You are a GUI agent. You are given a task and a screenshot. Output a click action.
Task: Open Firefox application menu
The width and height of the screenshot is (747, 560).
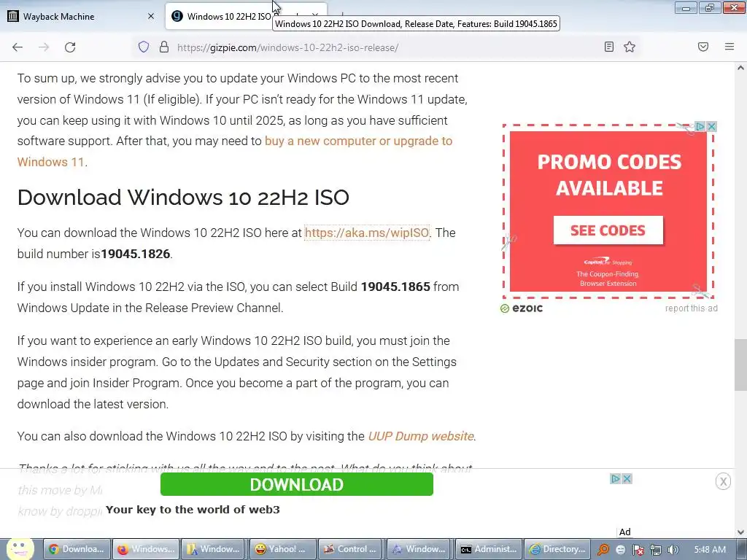pyautogui.click(x=729, y=47)
